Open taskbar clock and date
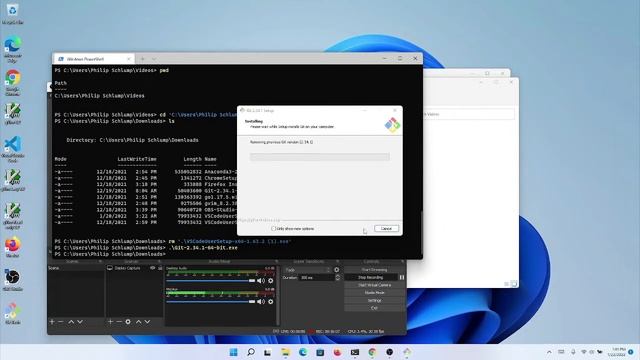This screenshot has height=360, width=640. [618, 352]
